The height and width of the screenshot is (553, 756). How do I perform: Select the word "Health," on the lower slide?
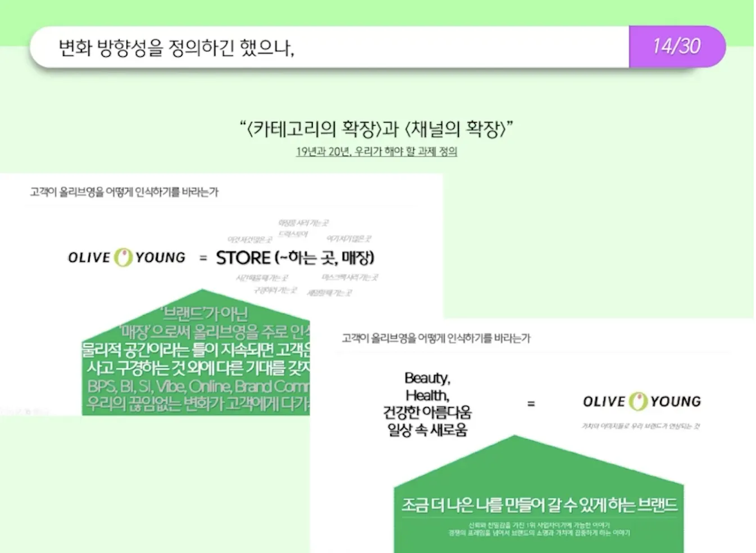[x=427, y=396]
